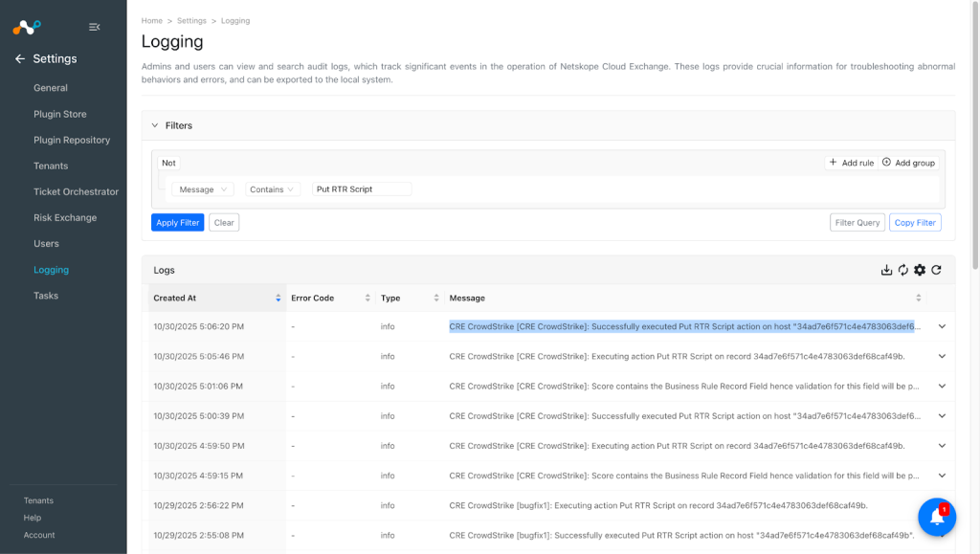Click Add group button

(x=909, y=163)
